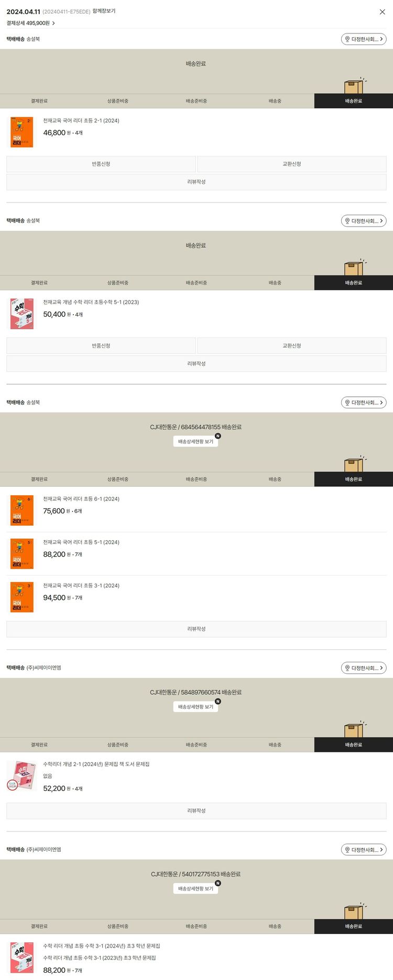Close the order detail window
This screenshot has height=980, width=393.
[382, 12]
